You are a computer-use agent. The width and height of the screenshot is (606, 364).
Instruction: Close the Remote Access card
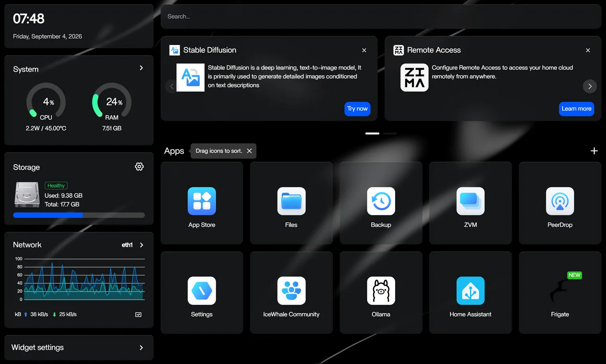coord(588,50)
